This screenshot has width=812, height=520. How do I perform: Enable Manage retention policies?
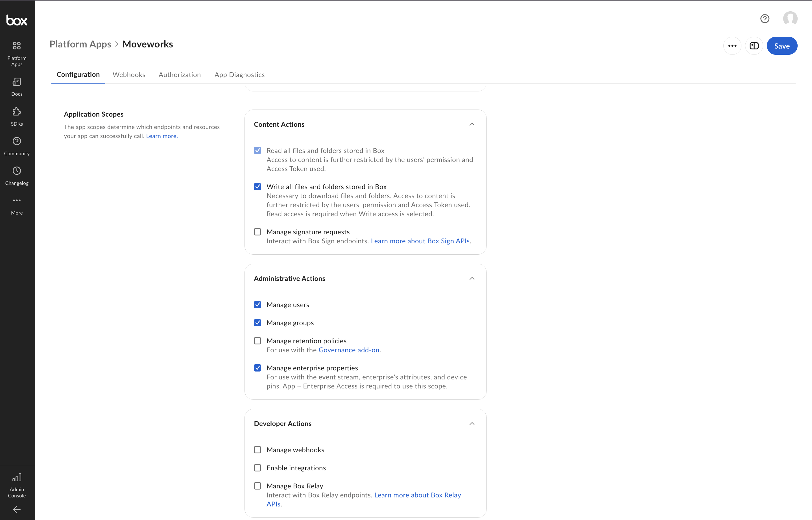click(257, 341)
